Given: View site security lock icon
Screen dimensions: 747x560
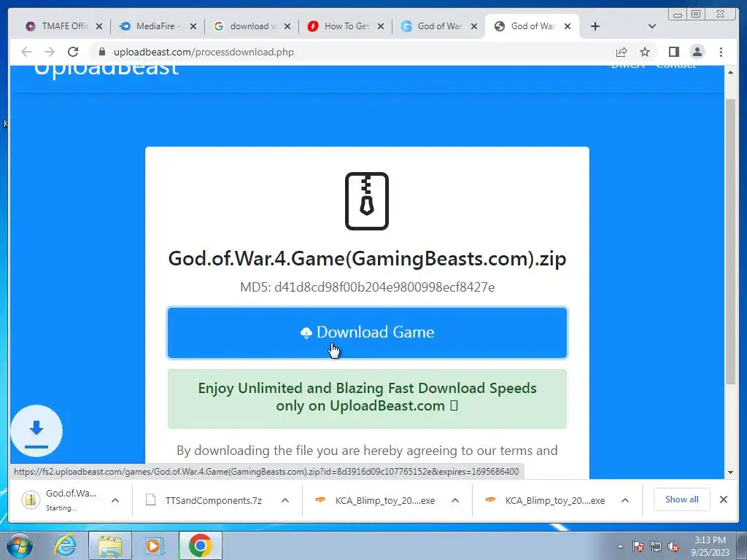Looking at the screenshot, I should point(101,52).
